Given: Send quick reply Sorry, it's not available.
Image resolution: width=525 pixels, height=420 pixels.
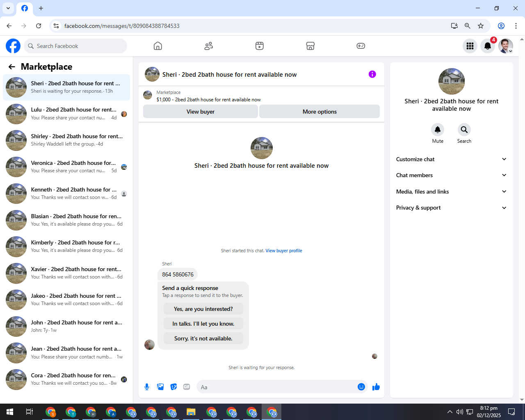Looking at the screenshot, I should click(x=203, y=338).
